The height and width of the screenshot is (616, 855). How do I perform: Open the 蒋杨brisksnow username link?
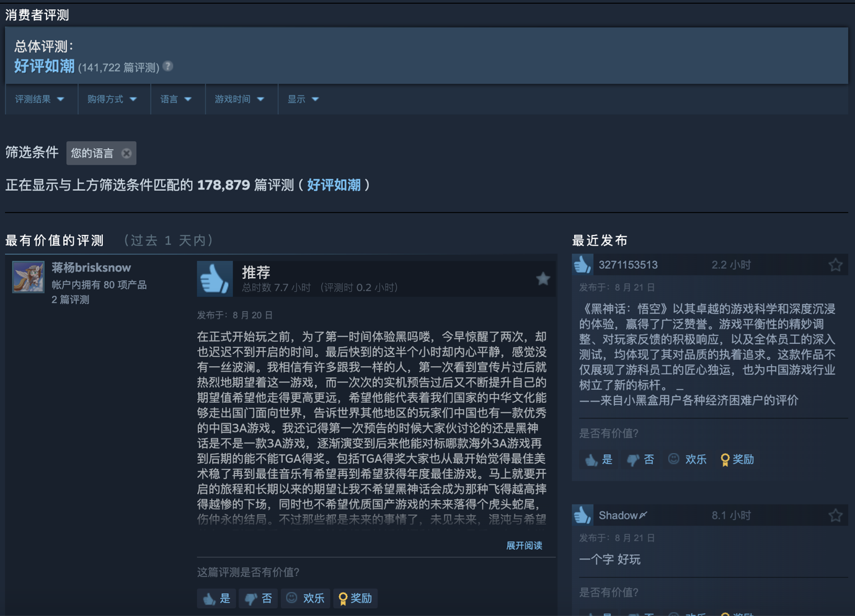click(x=91, y=268)
